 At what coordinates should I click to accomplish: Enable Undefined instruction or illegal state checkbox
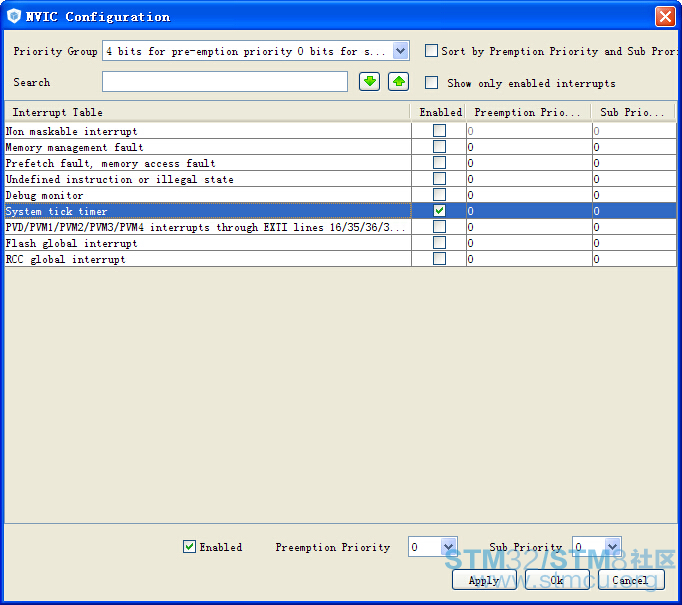coord(439,179)
